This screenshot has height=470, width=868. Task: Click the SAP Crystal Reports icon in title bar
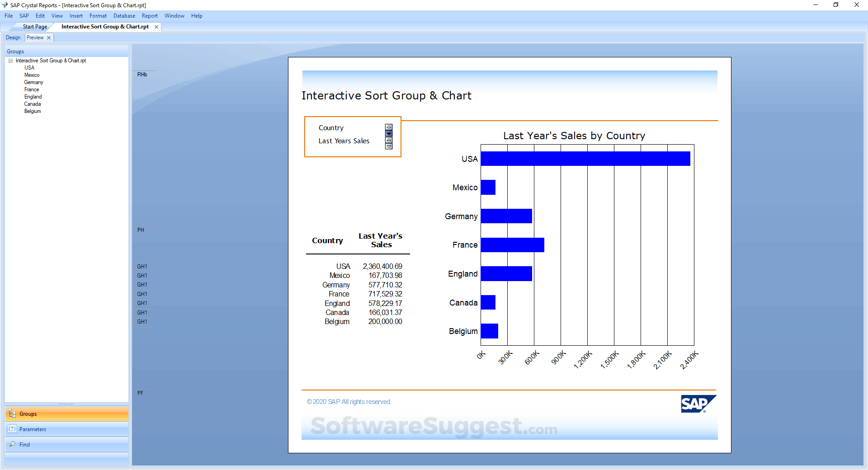coord(5,5)
